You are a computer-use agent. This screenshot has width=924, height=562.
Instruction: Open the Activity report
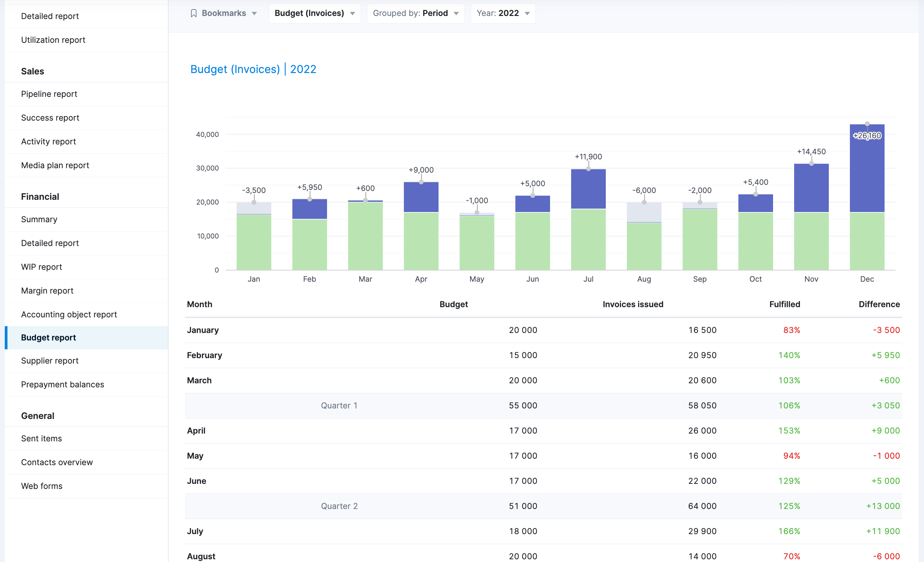[48, 141]
